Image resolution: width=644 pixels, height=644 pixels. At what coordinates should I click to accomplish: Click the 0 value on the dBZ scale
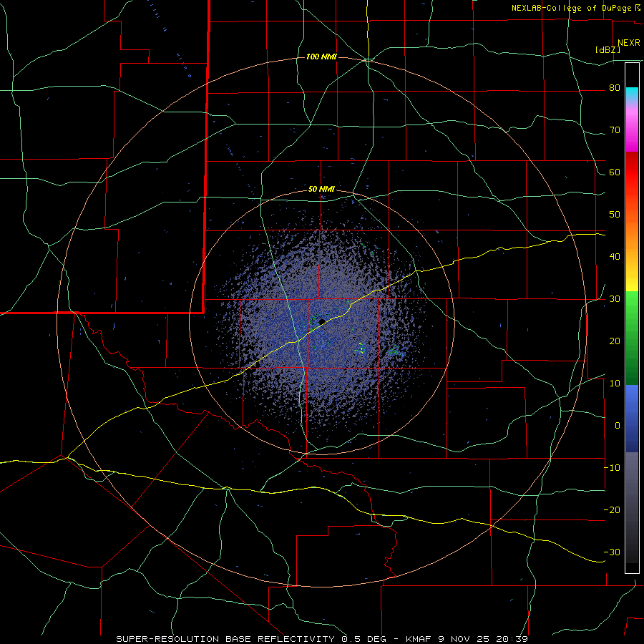(618, 426)
